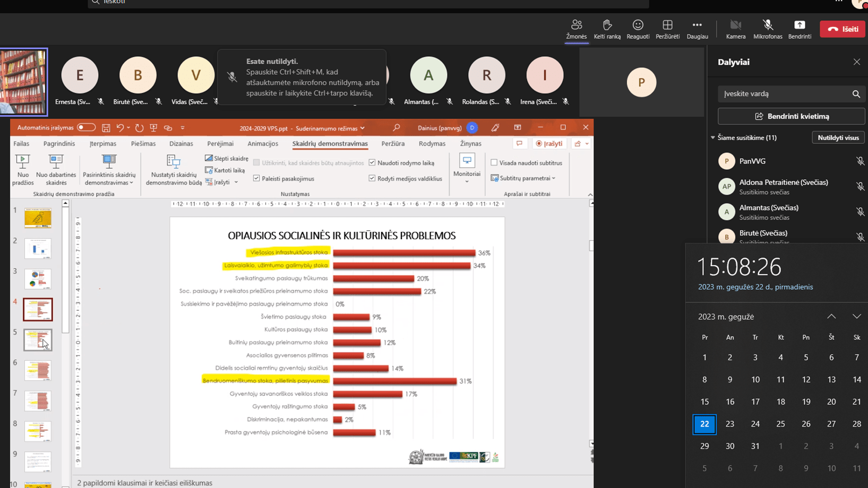Screen dimensions: 868x488
Task: Open Nustatyti skaidrių demonstravimo būdą settings
Action: (x=173, y=170)
